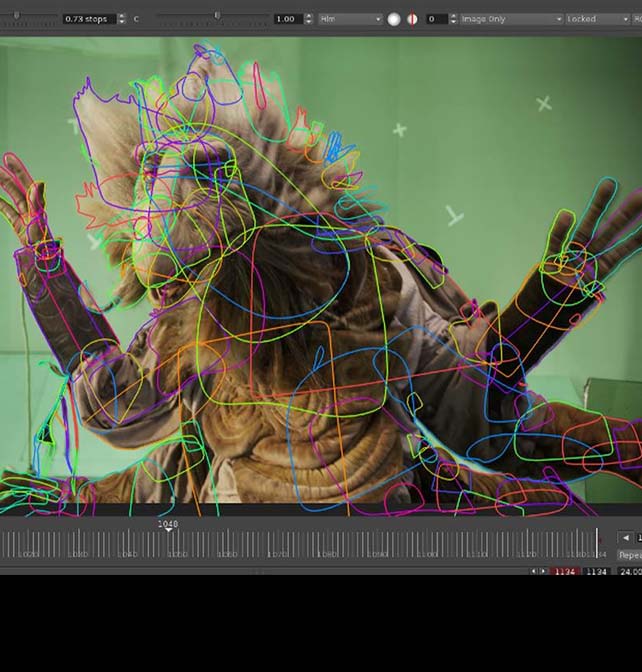Increase the 0 field value with the up arrow

coord(453,16)
